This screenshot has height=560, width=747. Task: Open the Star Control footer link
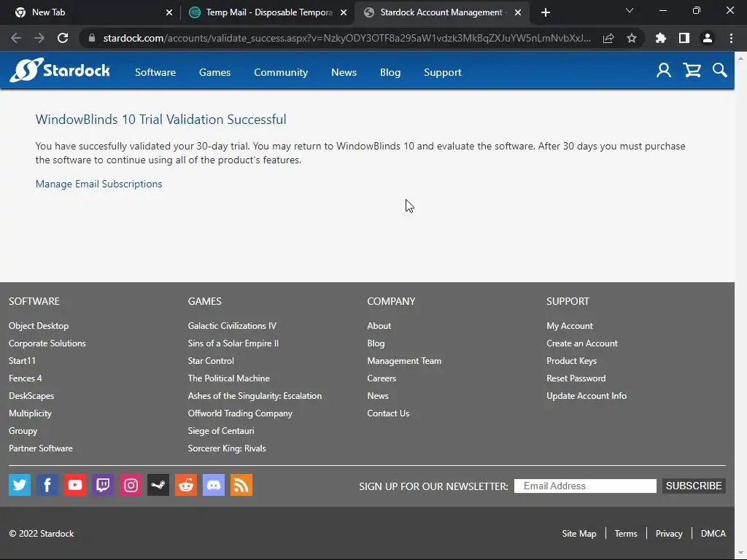click(211, 361)
